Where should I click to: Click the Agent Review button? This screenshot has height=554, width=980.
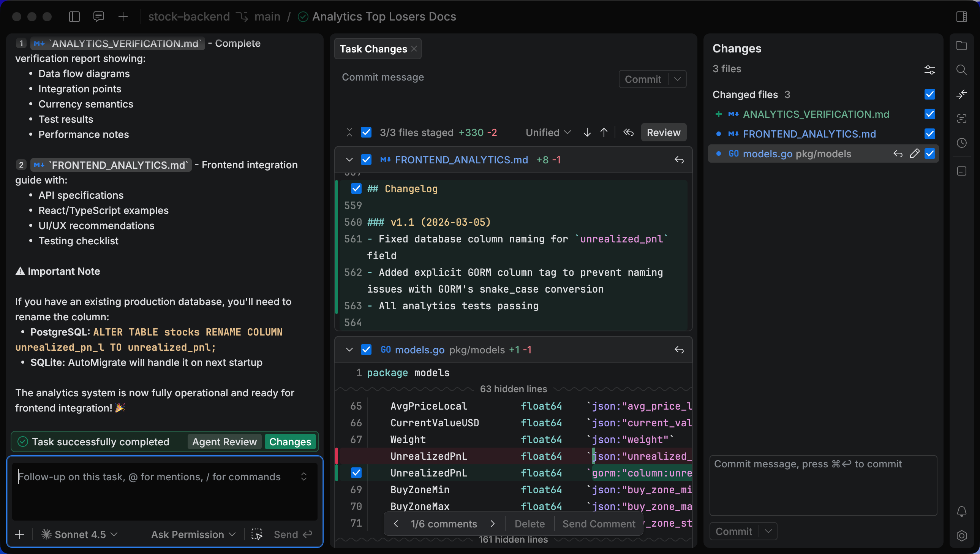point(224,442)
